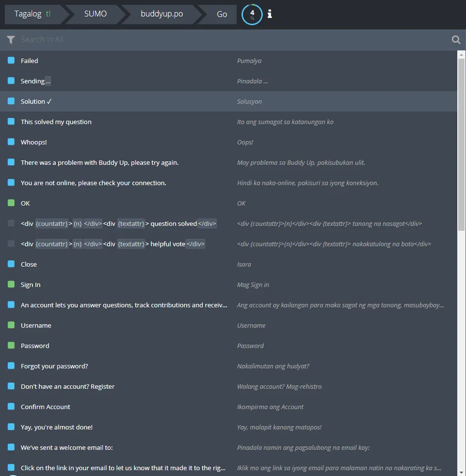Viewport: 466px width, 476px height.
Task: Click the string list scrollbar thumb
Action: point(461,144)
